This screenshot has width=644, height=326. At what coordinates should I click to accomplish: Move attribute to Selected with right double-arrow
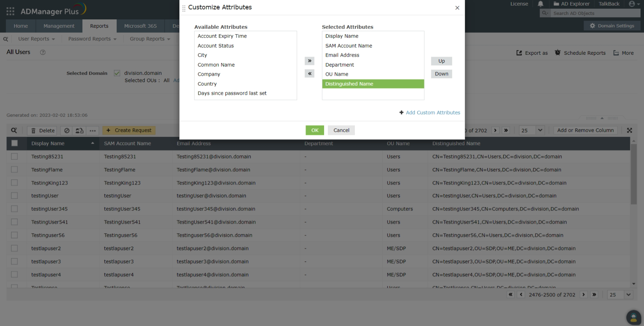coord(310,61)
